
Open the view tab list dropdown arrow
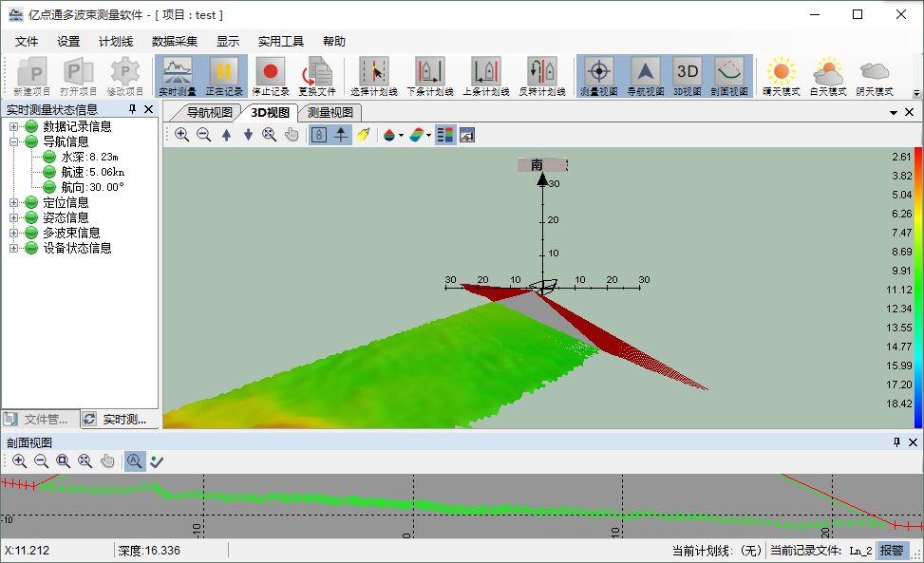tap(894, 112)
